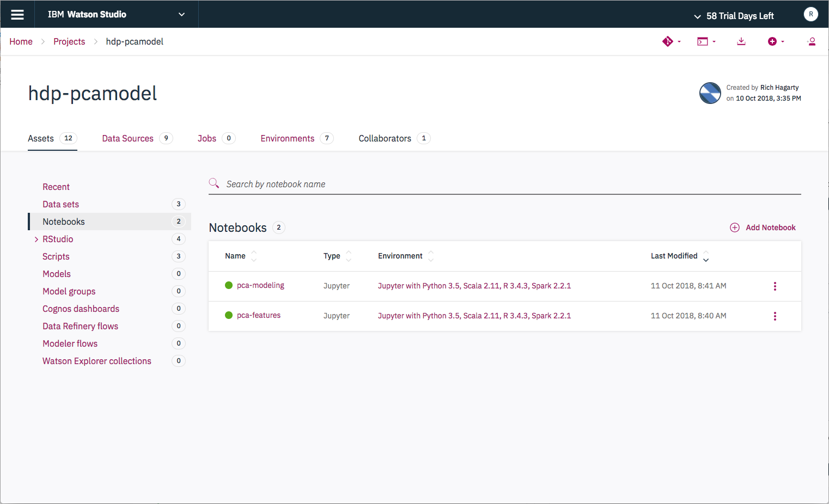829x504 pixels.
Task: Click the project creator avatar image
Action: 710,93
